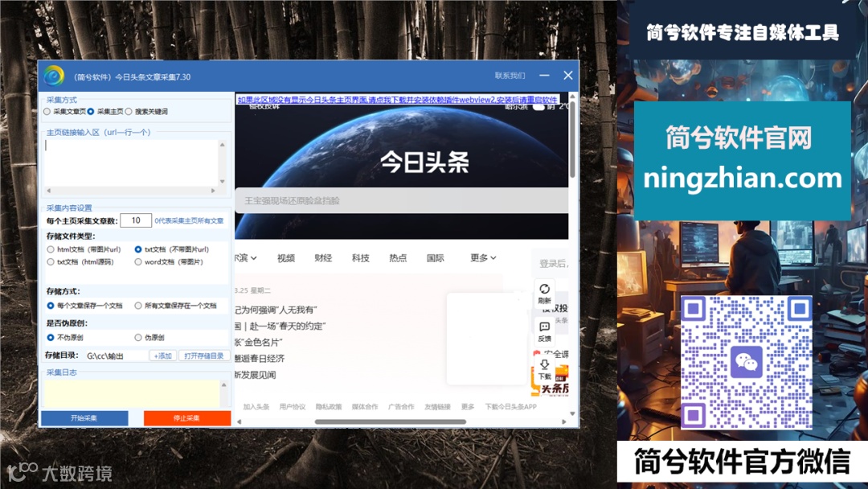Viewport: 868px width, 489px height.
Task: Open the 国际 tab in Toutiao
Action: 435,257
